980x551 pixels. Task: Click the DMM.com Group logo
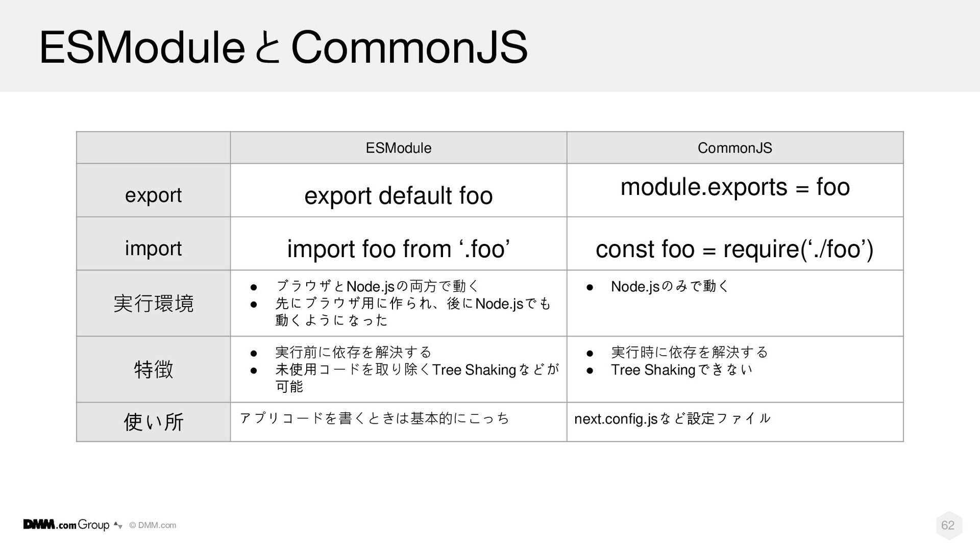[72, 525]
